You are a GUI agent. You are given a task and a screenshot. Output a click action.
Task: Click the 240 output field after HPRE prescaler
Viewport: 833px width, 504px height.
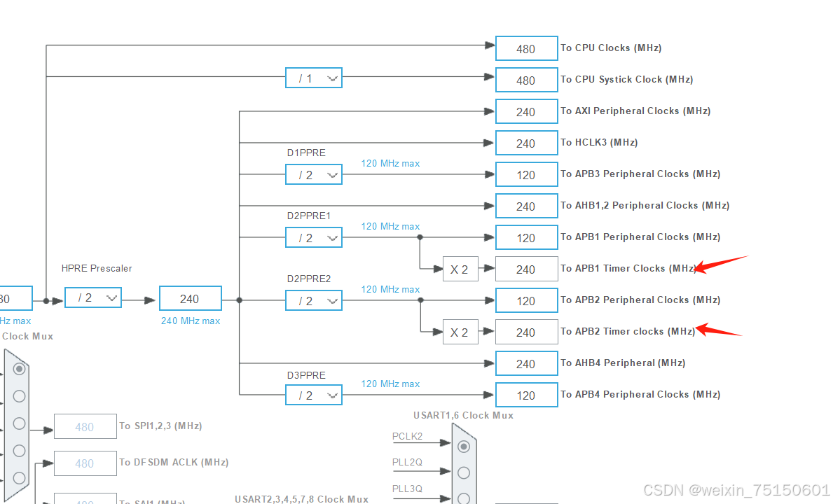[190, 298]
